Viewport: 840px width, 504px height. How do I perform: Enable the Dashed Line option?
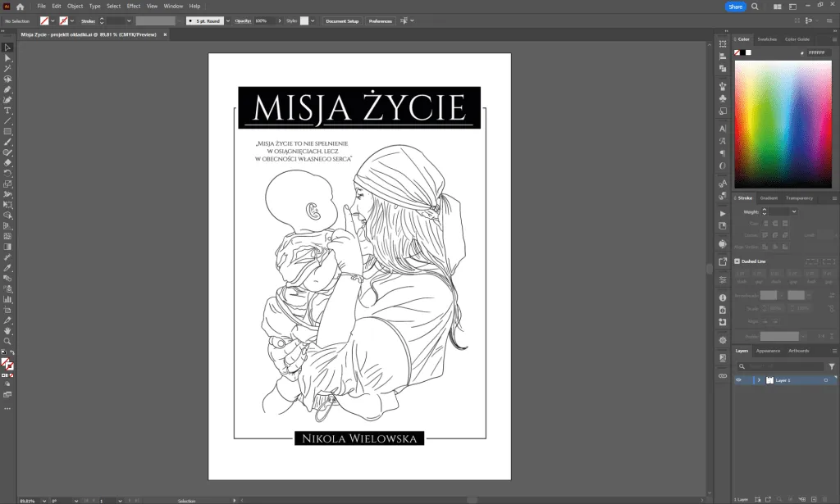[x=737, y=261]
